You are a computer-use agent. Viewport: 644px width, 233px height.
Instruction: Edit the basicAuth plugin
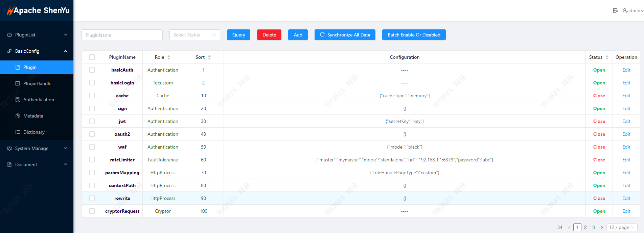[x=626, y=70]
